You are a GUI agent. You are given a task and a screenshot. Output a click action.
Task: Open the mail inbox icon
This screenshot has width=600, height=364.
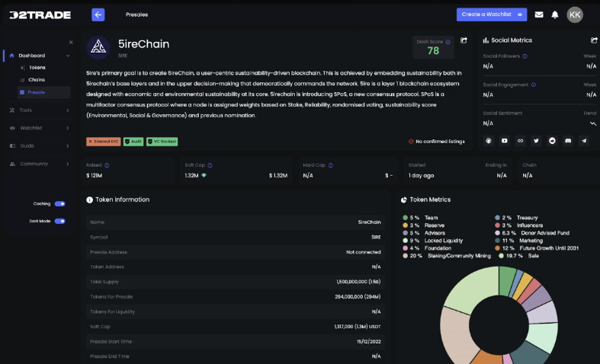(539, 15)
